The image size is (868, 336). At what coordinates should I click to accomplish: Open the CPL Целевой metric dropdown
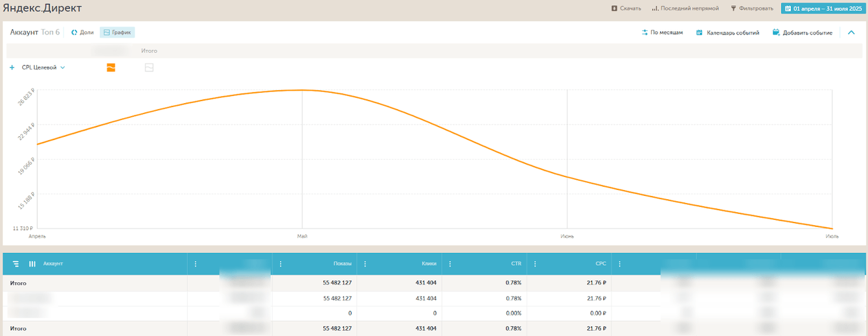[43, 67]
